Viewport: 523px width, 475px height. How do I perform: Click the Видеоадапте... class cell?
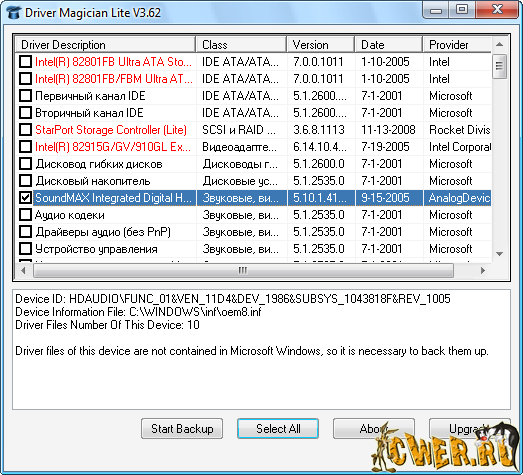point(240,147)
